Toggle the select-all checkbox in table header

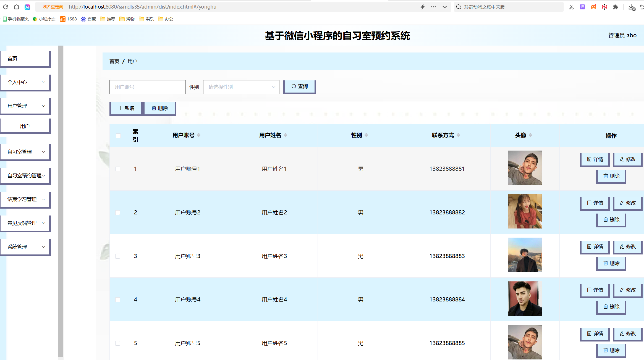click(x=118, y=136)
